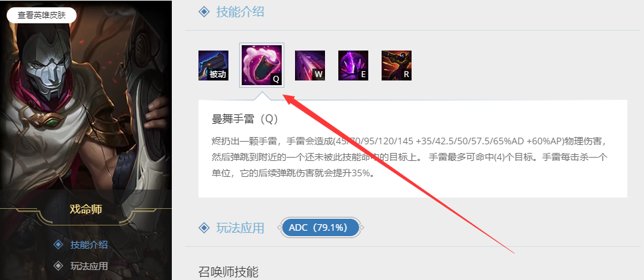644x280 pixels.
Task: Click the masked champion portrait image
Action: point(86,98)
